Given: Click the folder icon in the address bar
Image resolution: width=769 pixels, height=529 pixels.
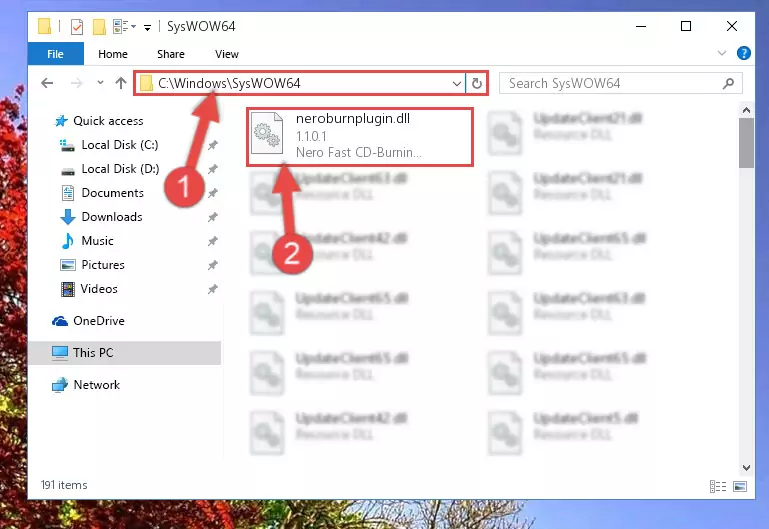Looking at the screenshot, I should [146, 83].
